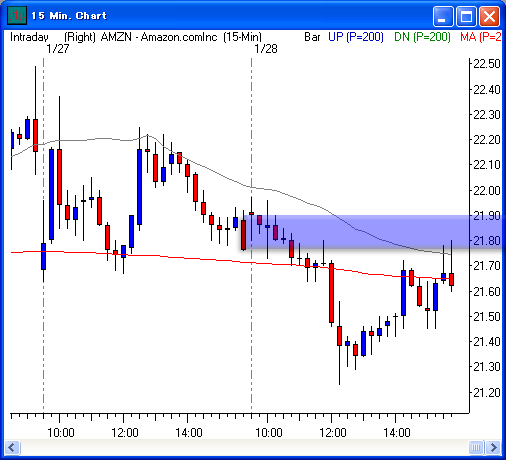This screenshot has height=460, width=506.
Task: Close the 15 Min. Chart window
Action: 489,16
